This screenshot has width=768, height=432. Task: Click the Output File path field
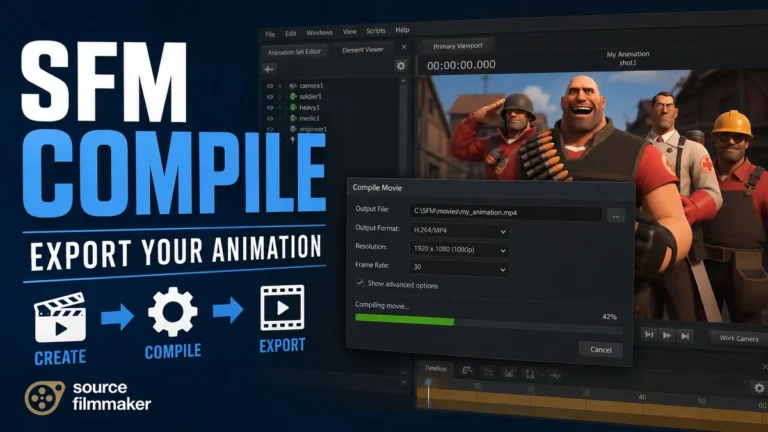(x=505, y=212)
